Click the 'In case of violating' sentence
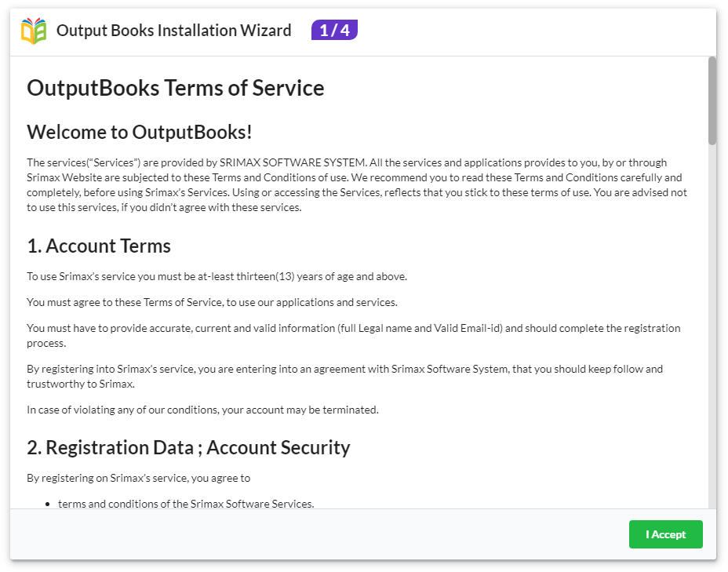Image resolution: width=728 pixels, height=572 pixels. (203, 410)
